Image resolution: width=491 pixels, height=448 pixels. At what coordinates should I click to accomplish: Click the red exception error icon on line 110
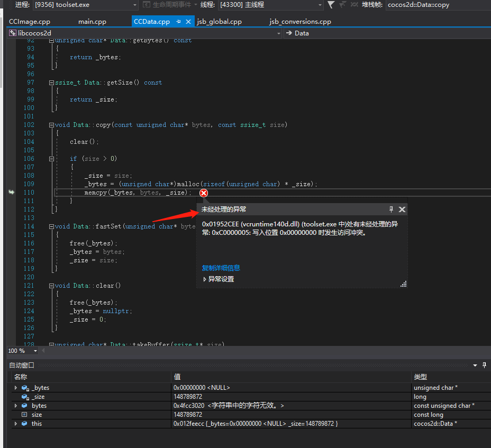click(x=204, y=193)
